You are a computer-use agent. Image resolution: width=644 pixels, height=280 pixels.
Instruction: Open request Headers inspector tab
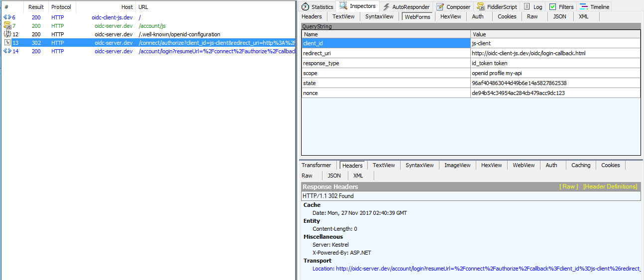[312, 16]
